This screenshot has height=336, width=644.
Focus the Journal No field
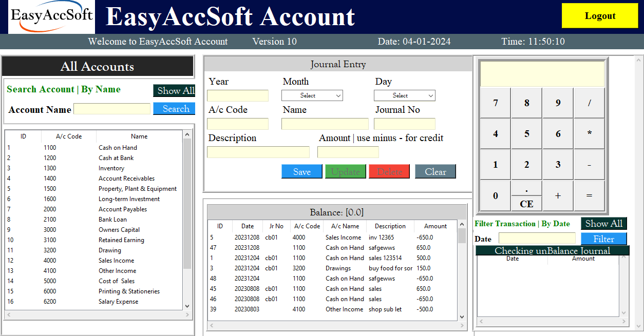point(405,124)
